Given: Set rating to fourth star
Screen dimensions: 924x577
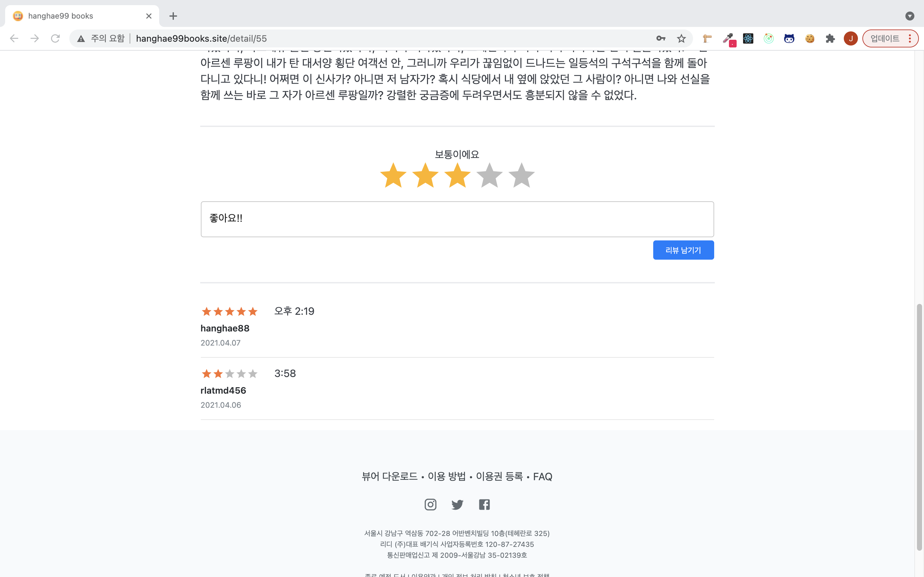Looking at the screenshot, I should pyautogui.click(x=489, y=176).
